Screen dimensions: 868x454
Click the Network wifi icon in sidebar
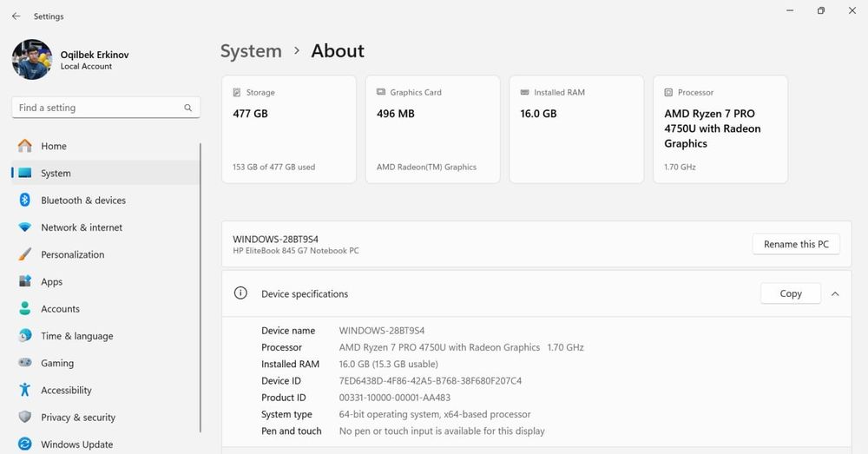click(25, 227)
